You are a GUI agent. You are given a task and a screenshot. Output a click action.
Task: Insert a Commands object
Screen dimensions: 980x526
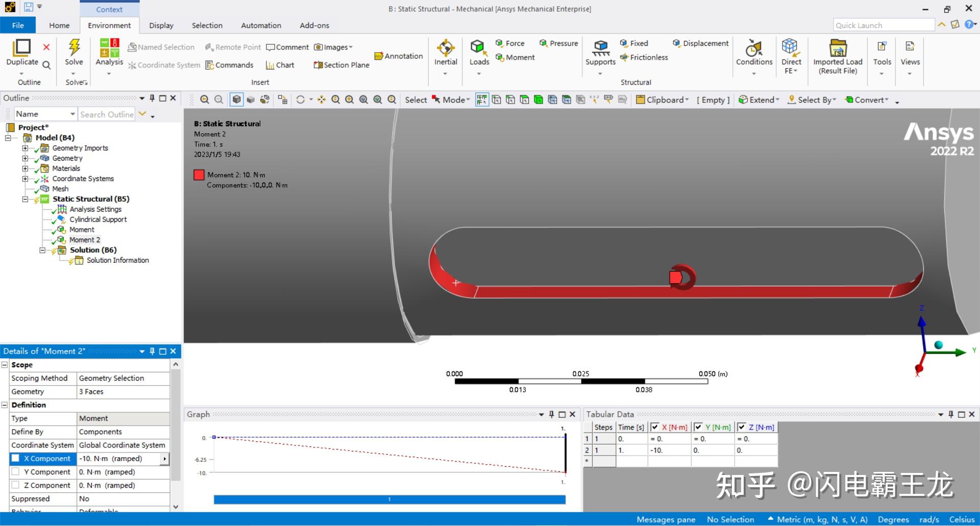230,65
